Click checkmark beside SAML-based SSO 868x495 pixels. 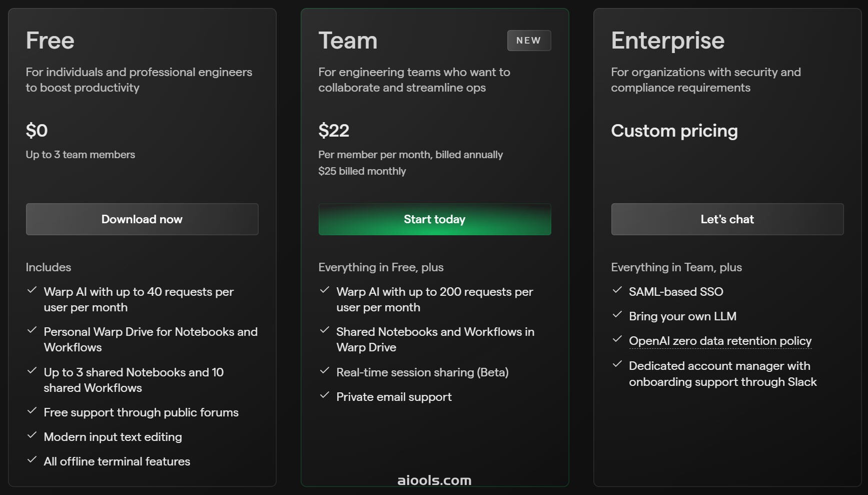(x=617, y=290)
